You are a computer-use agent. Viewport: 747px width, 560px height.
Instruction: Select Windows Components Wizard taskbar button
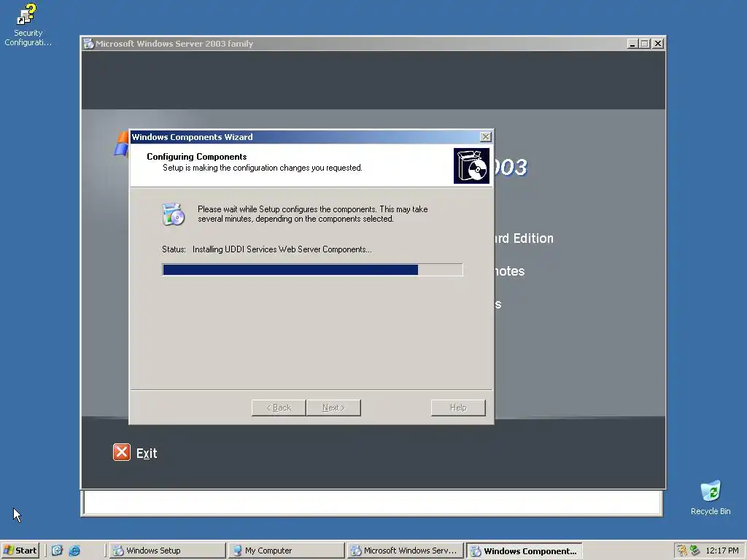(x=524, y=551)
